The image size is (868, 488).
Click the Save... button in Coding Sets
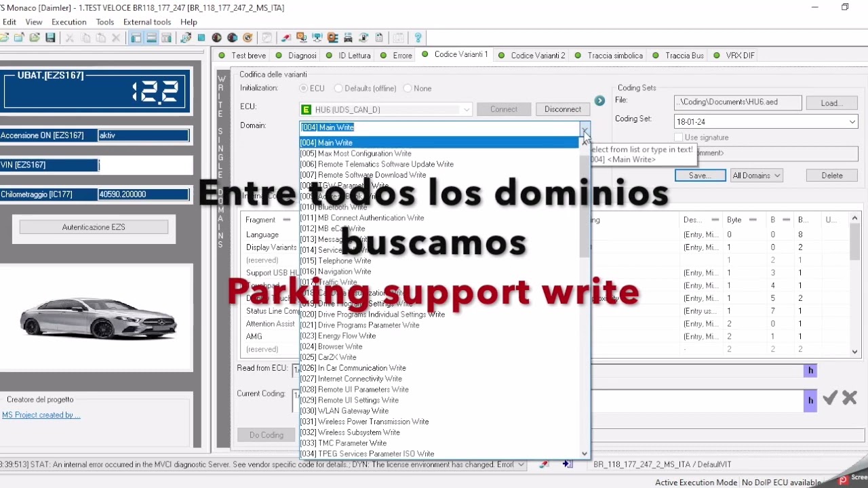click(x=700, y=176)
